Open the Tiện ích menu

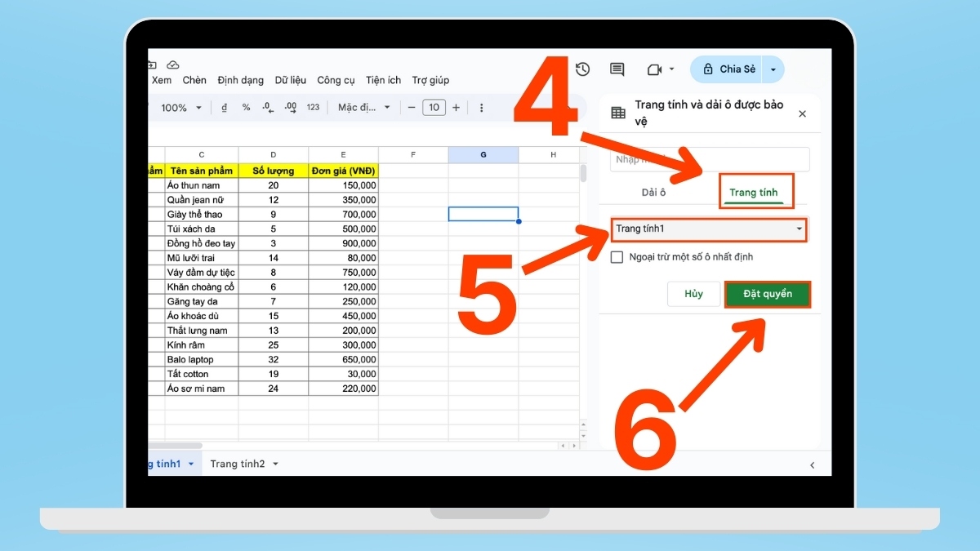pos(384,80)
